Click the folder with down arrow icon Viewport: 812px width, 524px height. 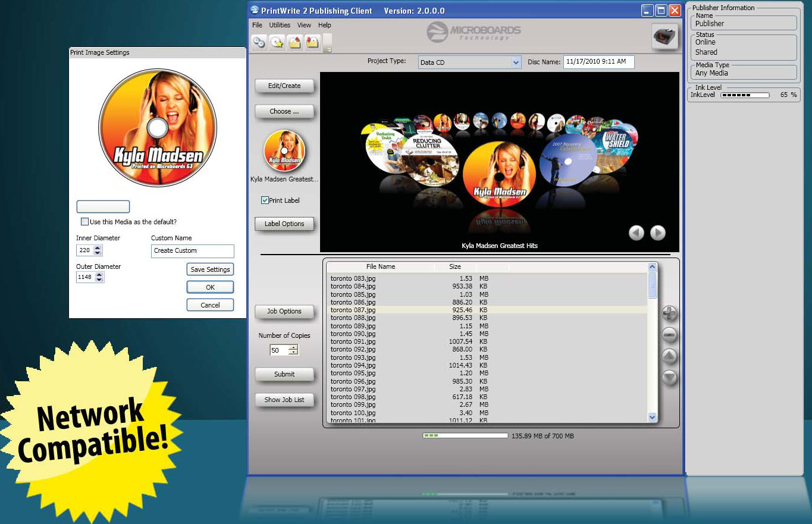point(313,42)
